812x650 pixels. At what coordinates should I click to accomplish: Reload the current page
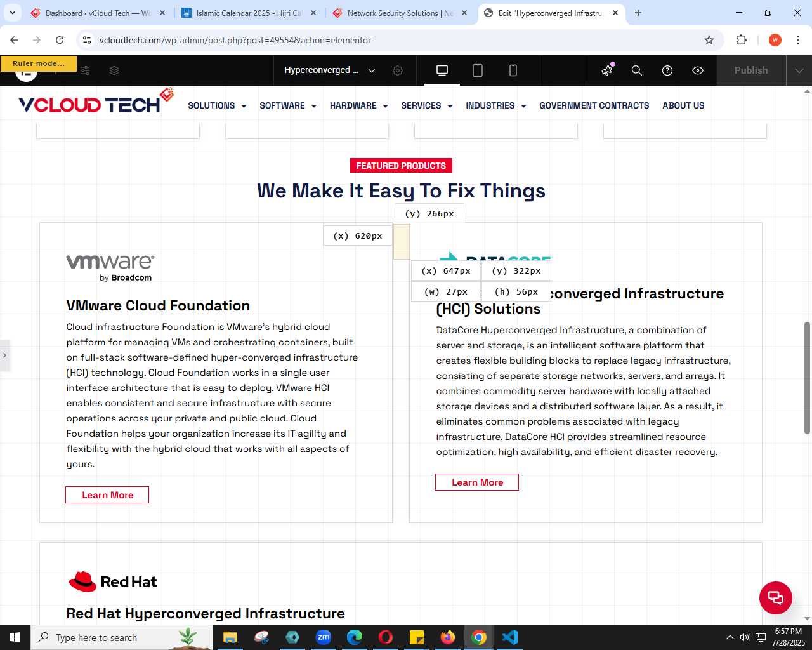pyautogui.click(x=60, y=40)
